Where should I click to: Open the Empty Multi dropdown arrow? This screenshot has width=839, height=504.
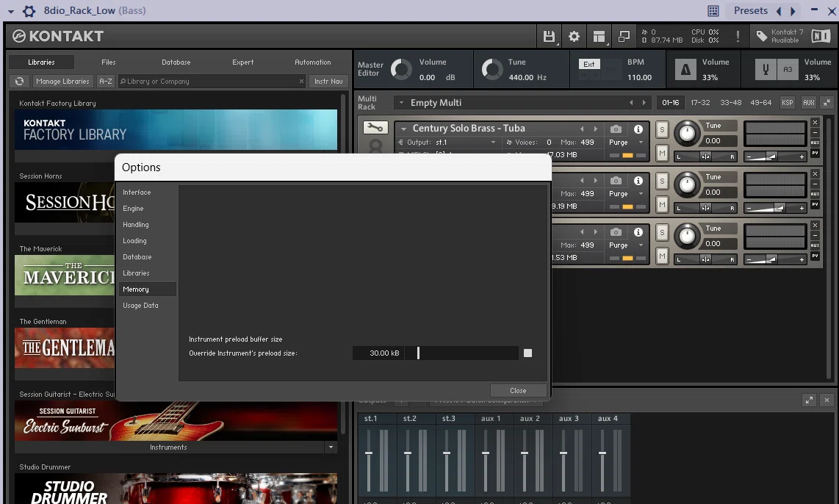click(x=401, y=103)
